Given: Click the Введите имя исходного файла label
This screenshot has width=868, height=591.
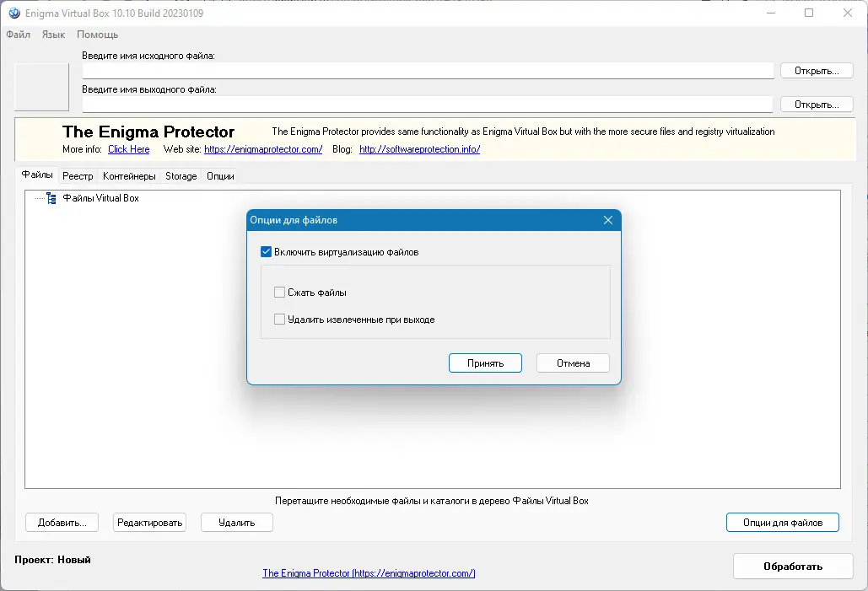Looking at the screenshot, I should 148,56.
